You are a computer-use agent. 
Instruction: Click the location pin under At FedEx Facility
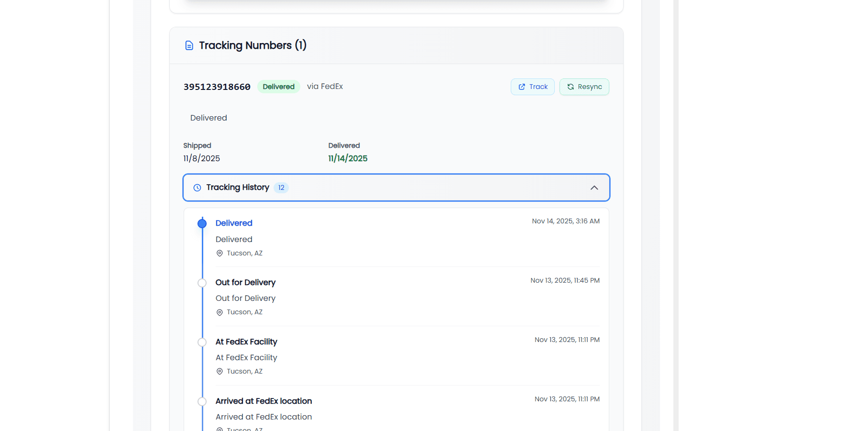pos(220,371)
